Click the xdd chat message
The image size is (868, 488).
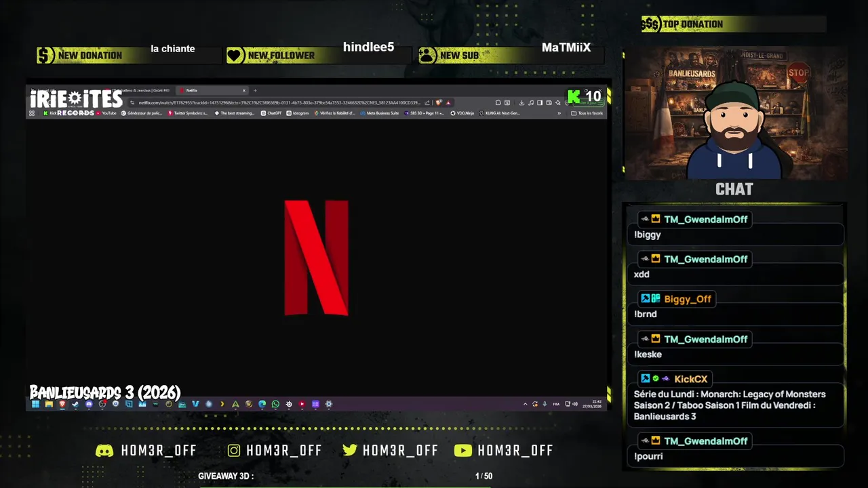pos(642,274)
